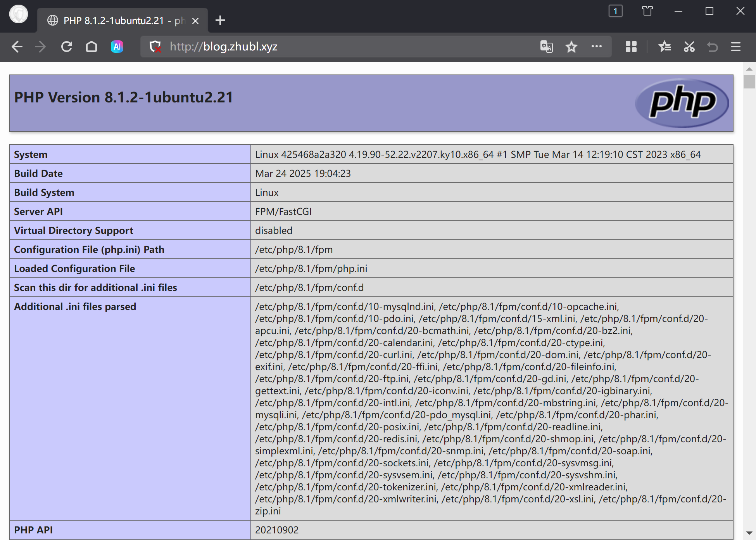Click the Build Date label cell
The width and height of the screenshot is (756, 540).
click(x=130, y=173)
